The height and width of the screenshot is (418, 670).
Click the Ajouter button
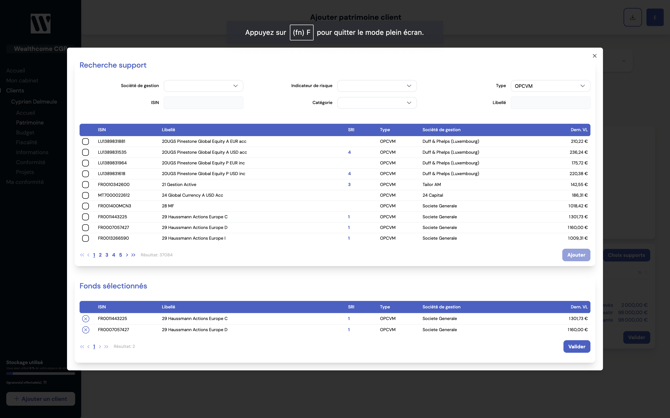tap(576, 255)
